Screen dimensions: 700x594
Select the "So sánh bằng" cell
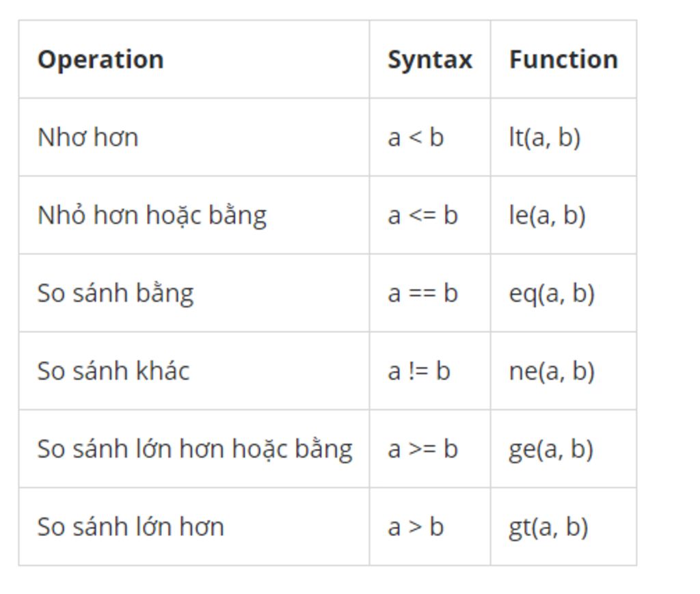pos(116,293)
